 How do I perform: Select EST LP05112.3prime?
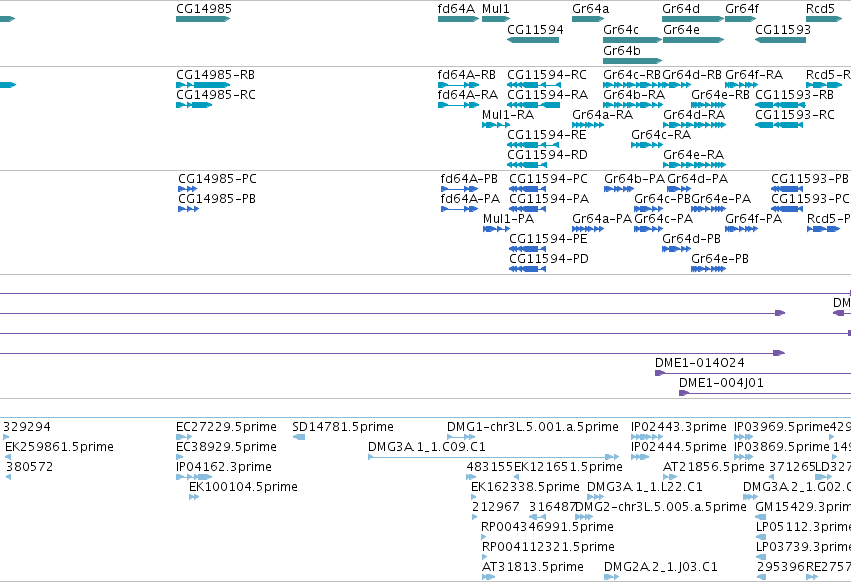coord(760,537)
